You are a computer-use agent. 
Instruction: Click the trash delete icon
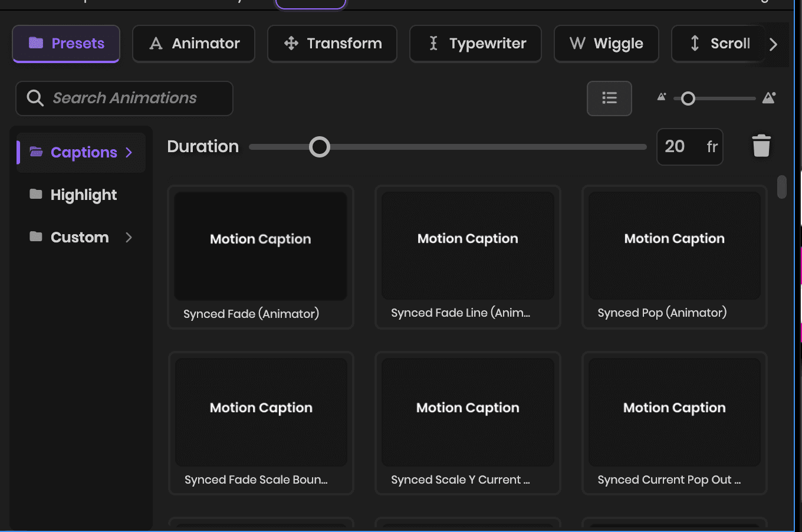tap(761, 146)
